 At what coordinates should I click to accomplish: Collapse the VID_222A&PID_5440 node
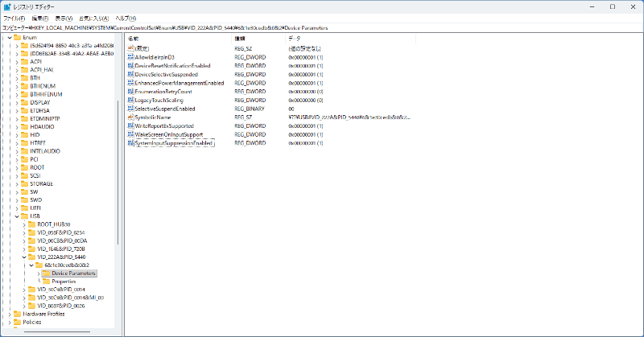tap(24, 257)
